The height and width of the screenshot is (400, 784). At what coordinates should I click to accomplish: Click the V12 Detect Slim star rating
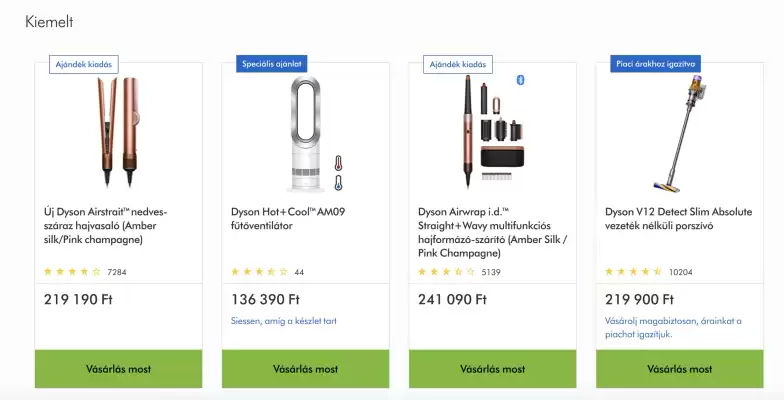(x=633, y=271)
